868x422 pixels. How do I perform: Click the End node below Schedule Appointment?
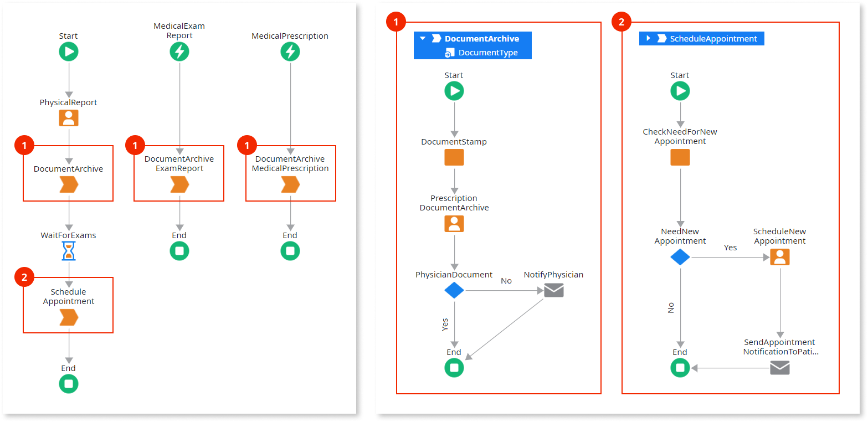(69, 384)
